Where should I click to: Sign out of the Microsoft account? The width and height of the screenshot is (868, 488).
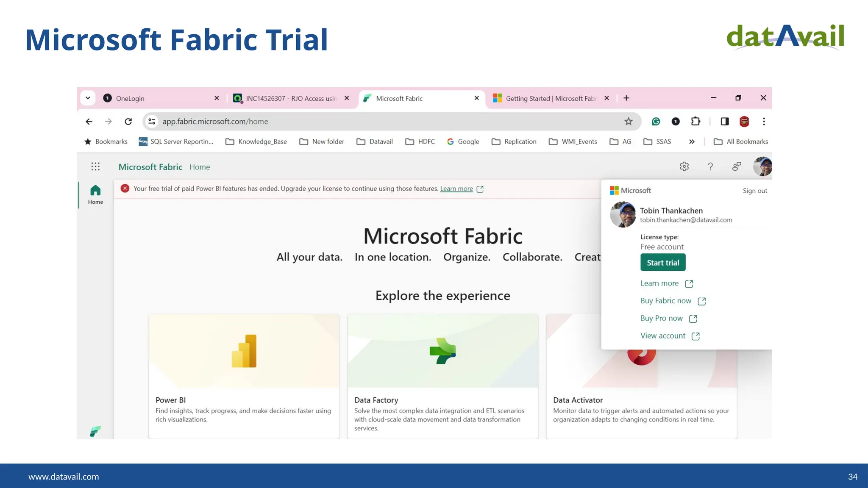click(755, 191)
